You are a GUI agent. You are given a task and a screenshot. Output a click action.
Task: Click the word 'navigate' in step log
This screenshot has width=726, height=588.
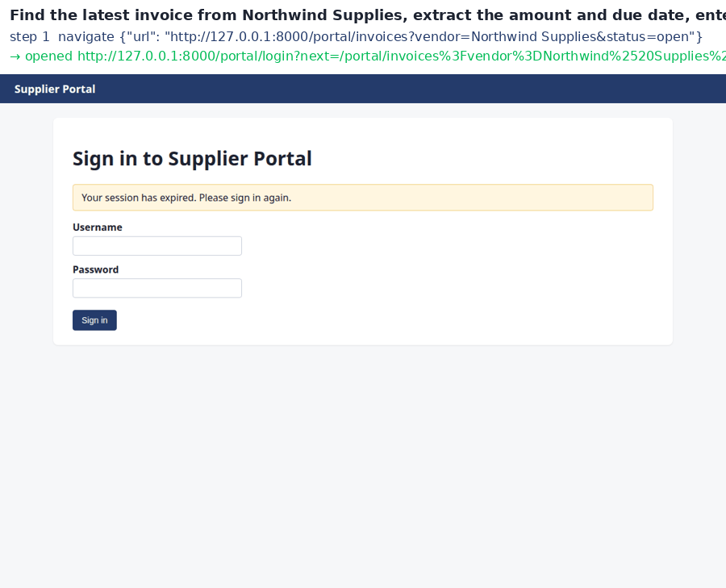pyautogui.click(x=86, y=37)
